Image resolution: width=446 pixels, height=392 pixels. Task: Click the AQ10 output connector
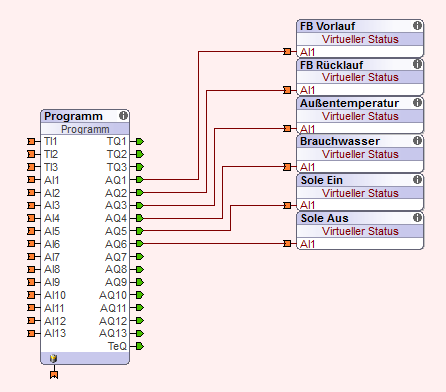(140, 295)
